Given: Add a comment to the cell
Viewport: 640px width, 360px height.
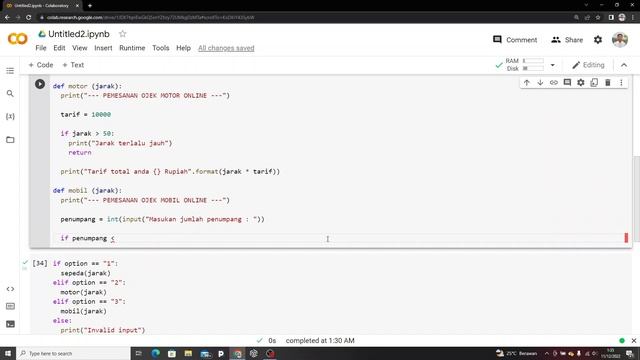Looking at the screenshot, I should (x=567, y=83).
